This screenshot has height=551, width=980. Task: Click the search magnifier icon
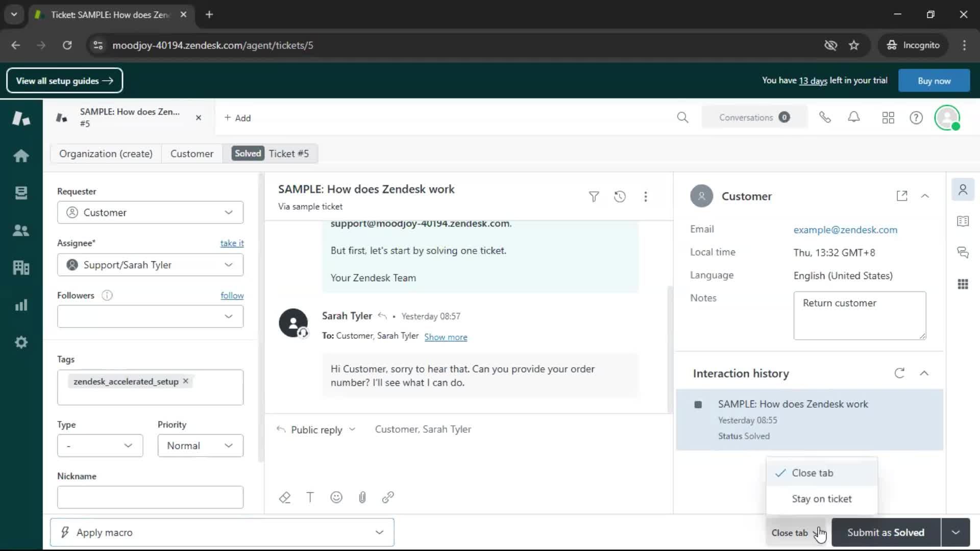[682, 118]
